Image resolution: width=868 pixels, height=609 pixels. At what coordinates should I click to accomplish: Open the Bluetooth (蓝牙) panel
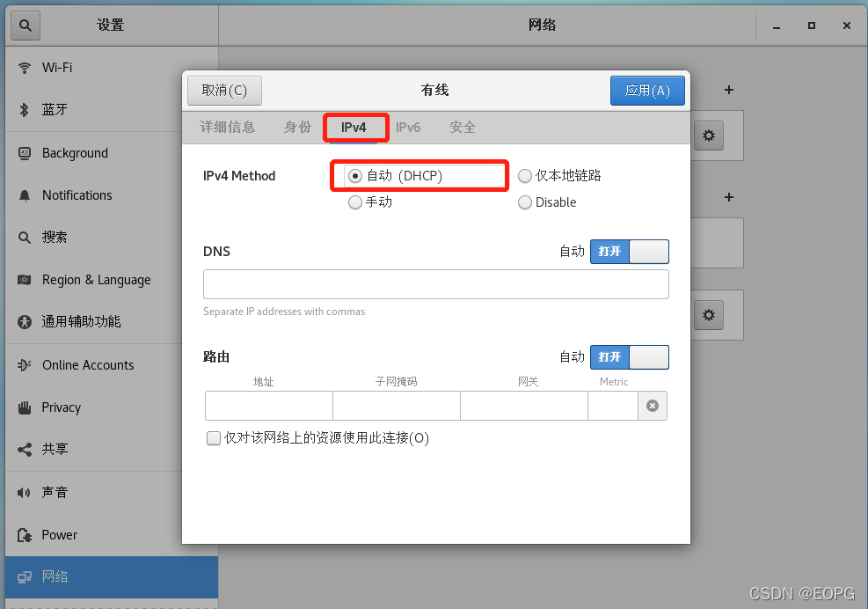[111, 110]
